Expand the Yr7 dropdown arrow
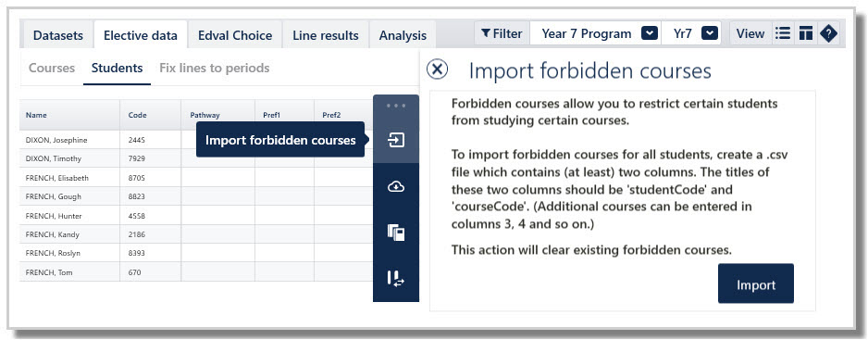Viewport: 868px width, 340px height. pyautogui.click(x=710, y=34)
